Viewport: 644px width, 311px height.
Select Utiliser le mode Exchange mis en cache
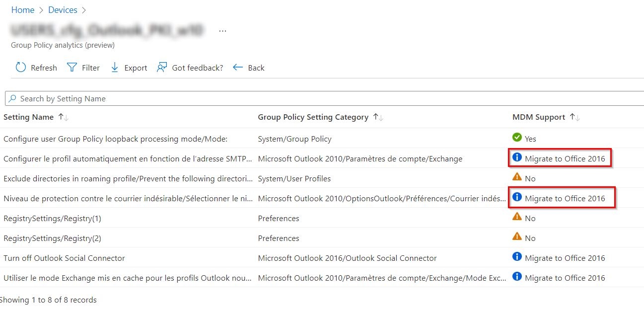[129, 278]
